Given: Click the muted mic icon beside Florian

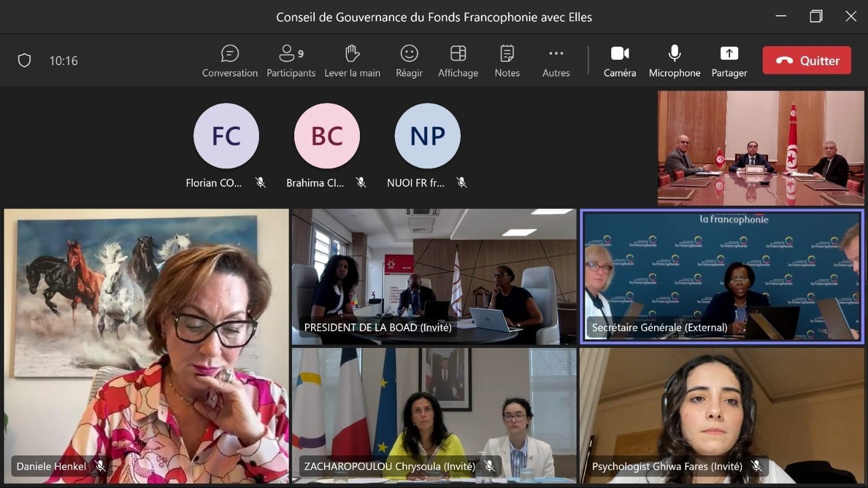Looking at the screenshot, I should tap(261, 183).
